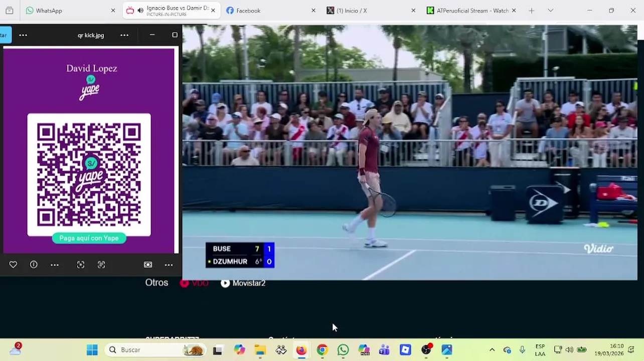
Task: Mute audio on the Ignacio Buse tab
Action: point(140,11)
